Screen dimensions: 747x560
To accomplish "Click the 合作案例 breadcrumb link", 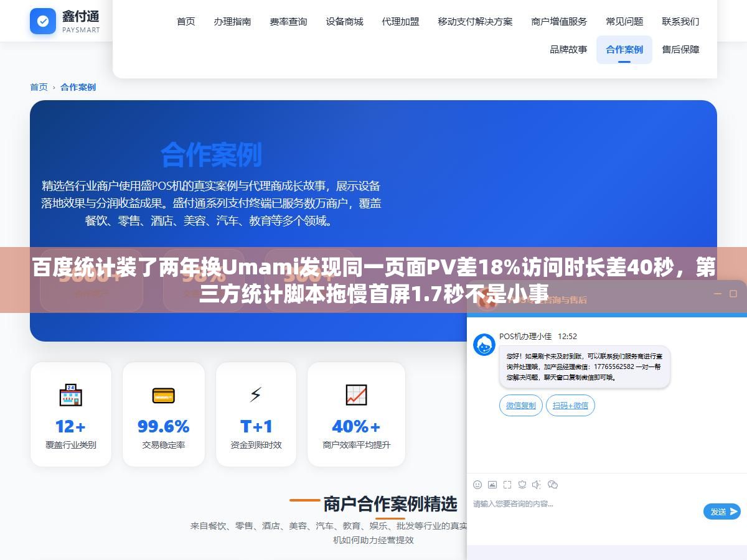I will click(x=78, y=87).
